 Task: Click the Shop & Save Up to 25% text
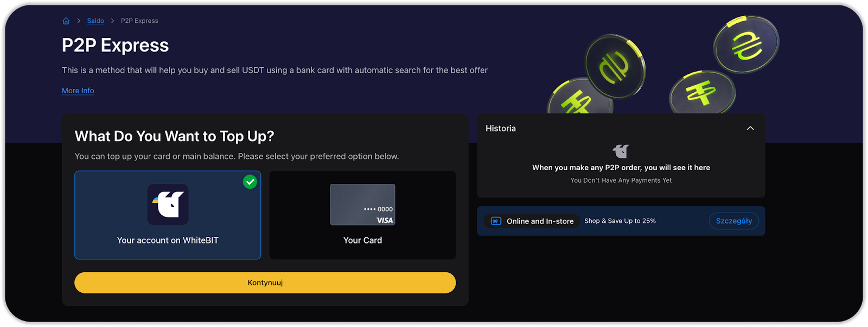point(620,221)
